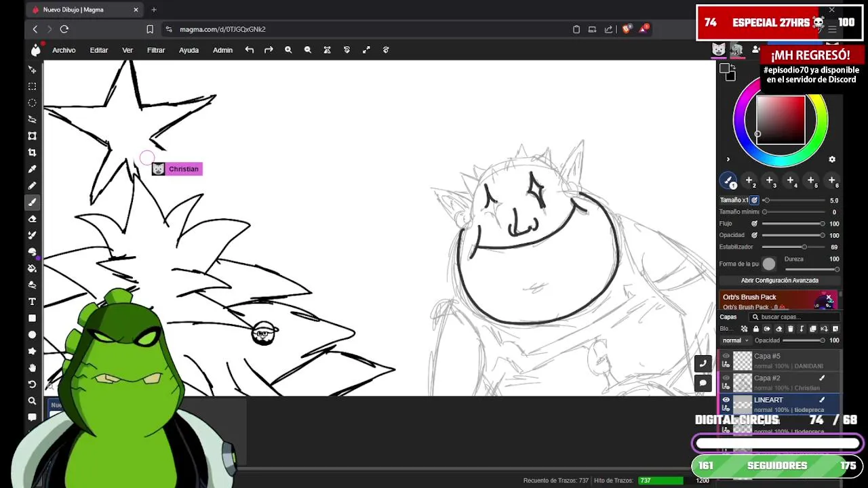
Task: Adjust the Dureza hardness slider
Action: 812,269
